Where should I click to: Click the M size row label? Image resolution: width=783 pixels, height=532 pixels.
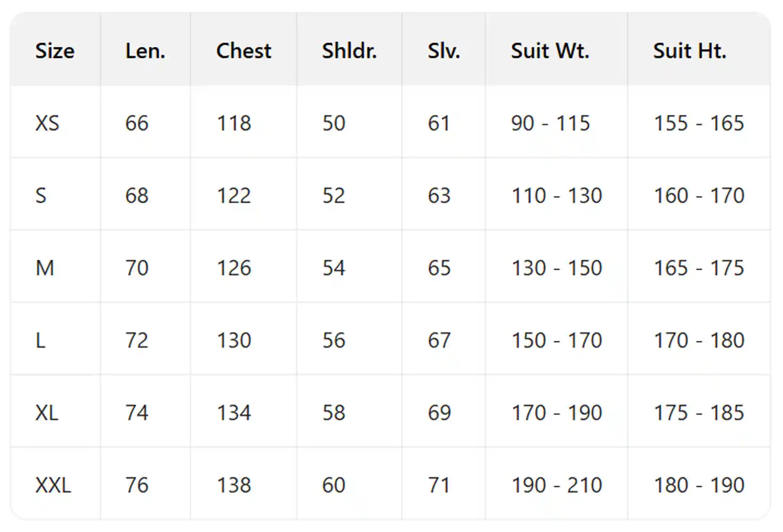[x=45, y=268]
